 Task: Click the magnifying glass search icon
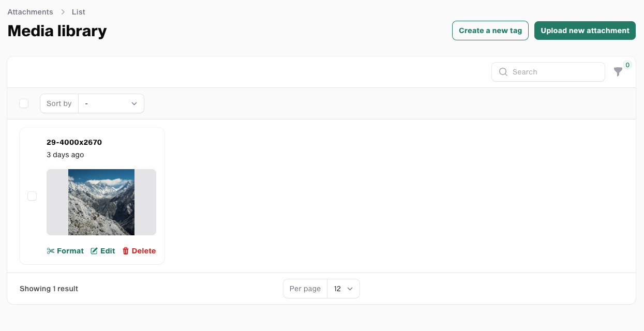(x=503, y=72)
